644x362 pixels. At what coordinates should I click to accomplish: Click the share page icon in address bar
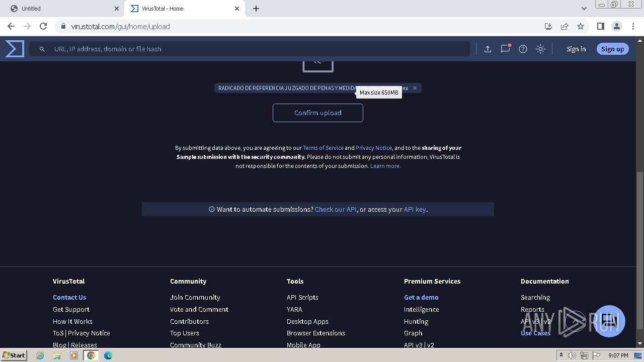point(565,26)
